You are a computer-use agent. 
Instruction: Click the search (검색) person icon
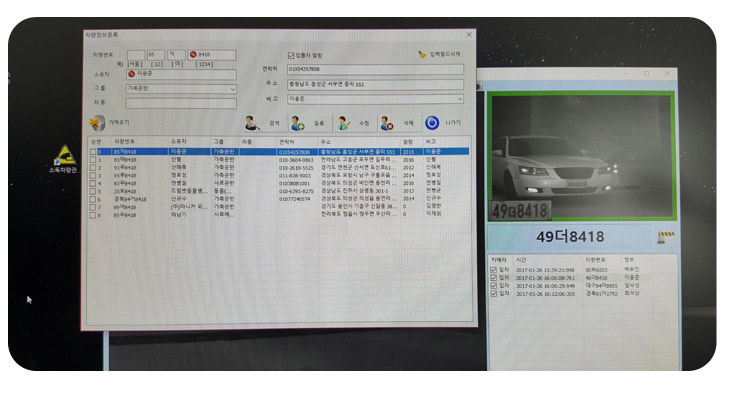coord(252,123)
